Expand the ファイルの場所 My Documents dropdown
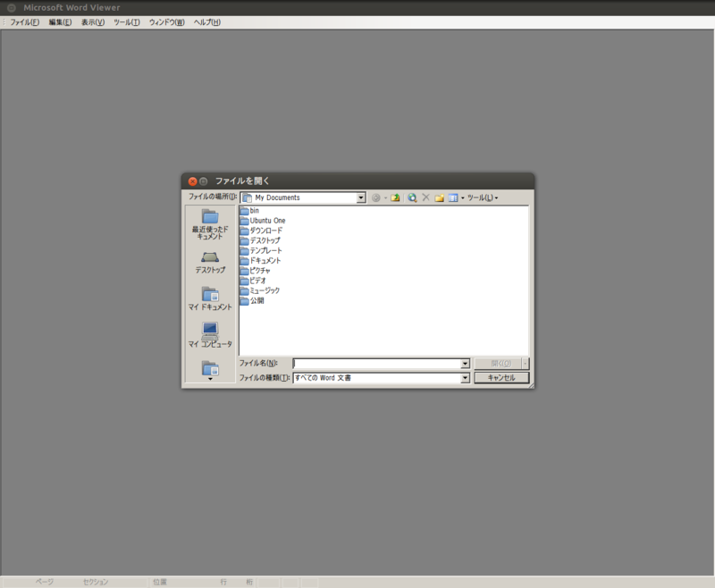 [x=361, y=197]
